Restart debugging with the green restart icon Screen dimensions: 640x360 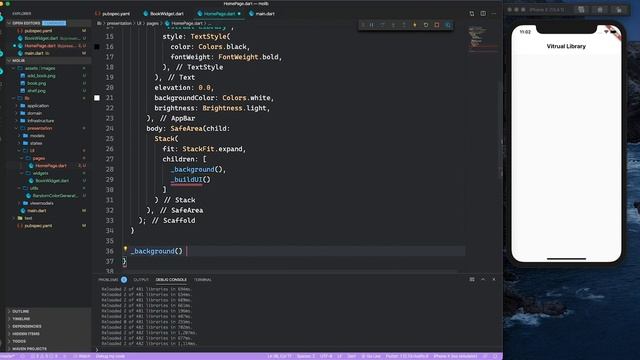coord(426,25)
